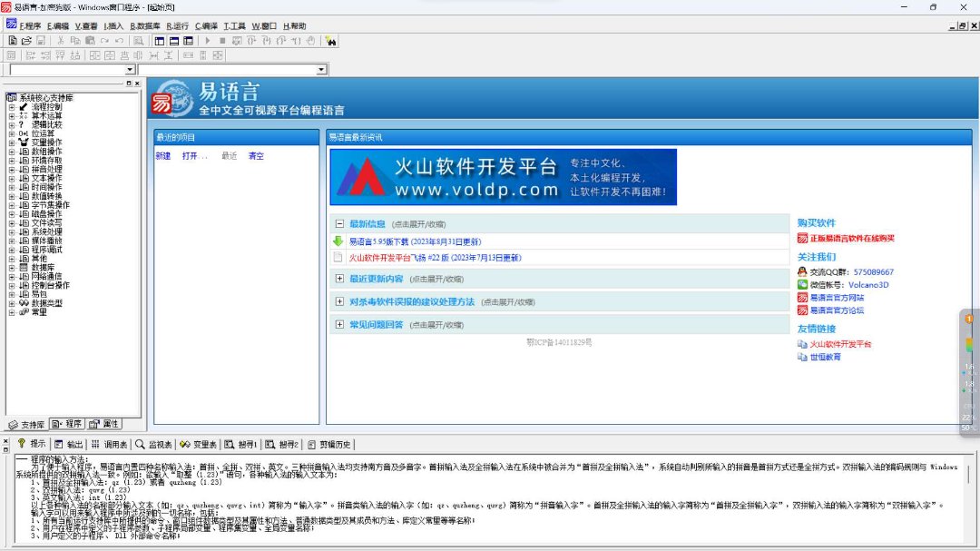This screenshot has width=980, height=551.
Task: Click the green download arrow icon
Action: pos(338,241)
